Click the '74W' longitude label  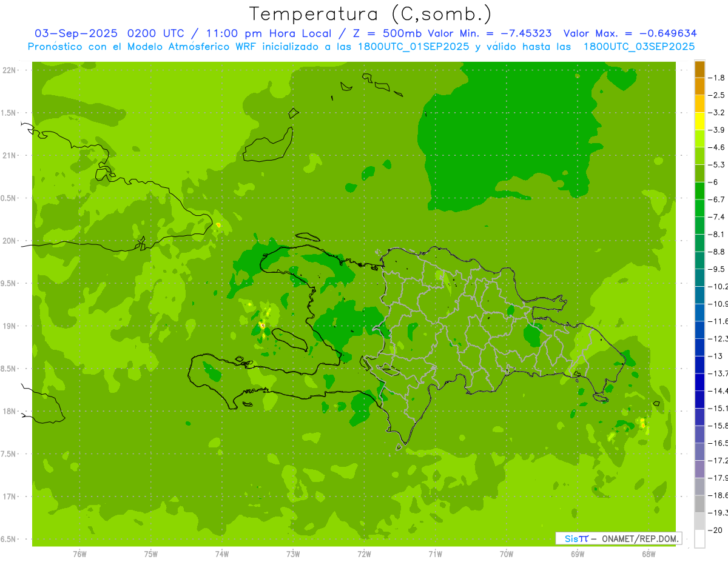click(222, 554)
